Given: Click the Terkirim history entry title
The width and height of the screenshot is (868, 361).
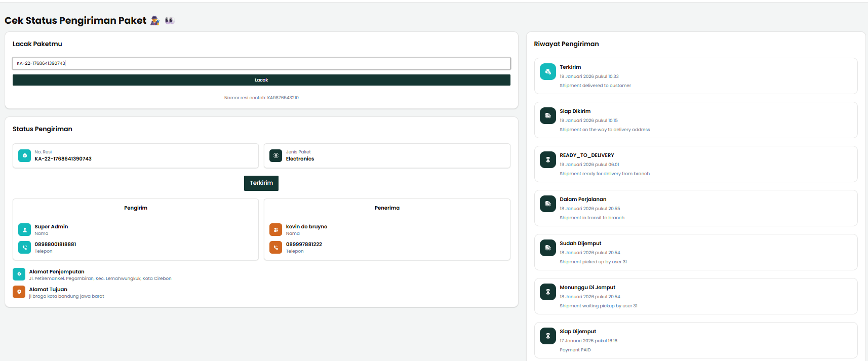Looking at the screenshot, I should tap(570, 67).
